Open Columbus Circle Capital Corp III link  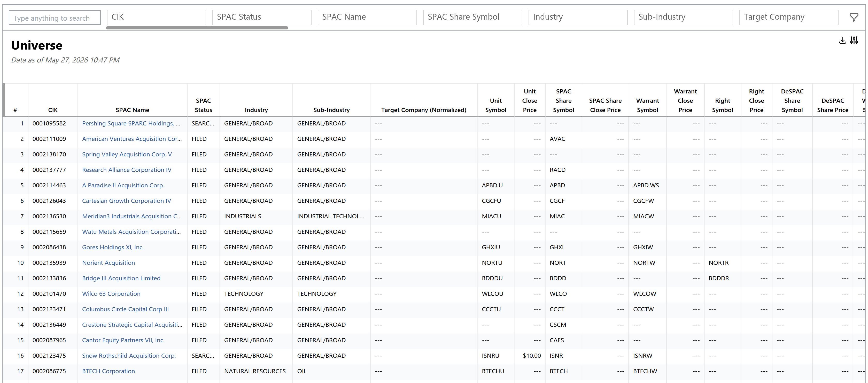[x=125, y=309]
